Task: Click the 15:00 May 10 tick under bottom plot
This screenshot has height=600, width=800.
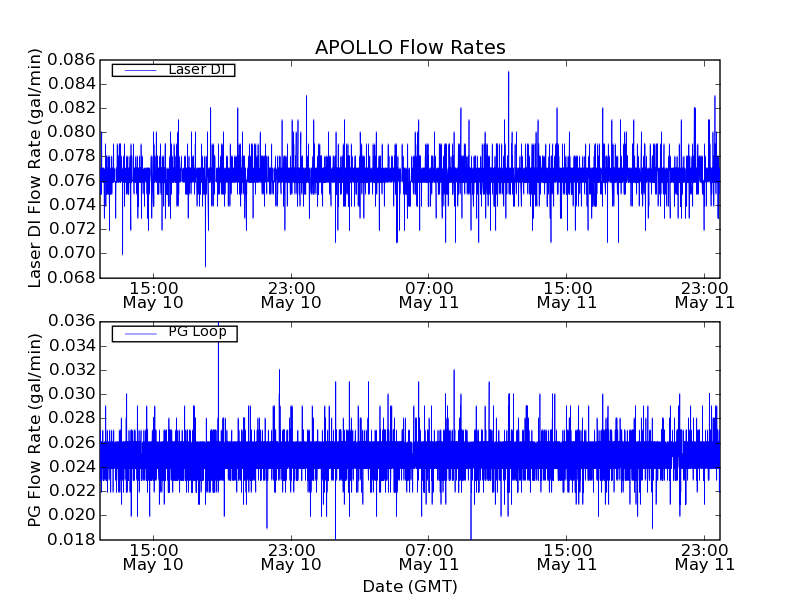Action: tap(153, 556)
